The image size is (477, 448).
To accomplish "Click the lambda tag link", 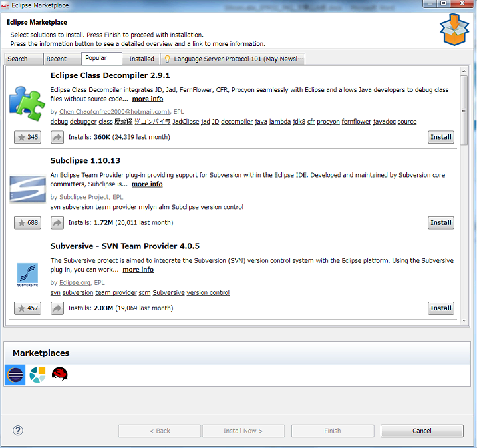I will coord(280,122).
